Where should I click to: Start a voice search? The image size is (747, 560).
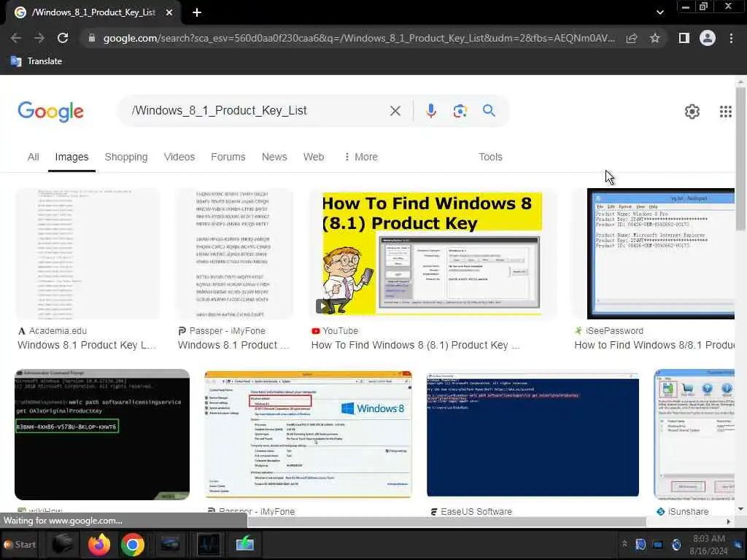[430, 111]
